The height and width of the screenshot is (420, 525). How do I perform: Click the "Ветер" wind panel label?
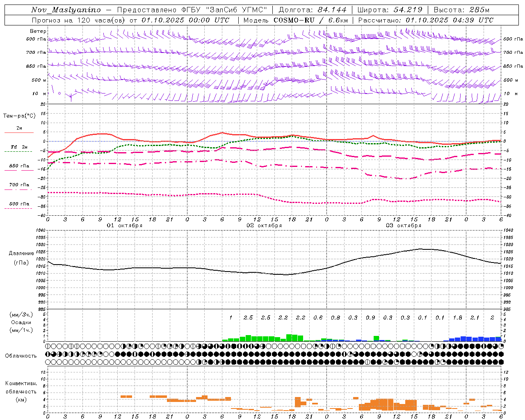38,31
